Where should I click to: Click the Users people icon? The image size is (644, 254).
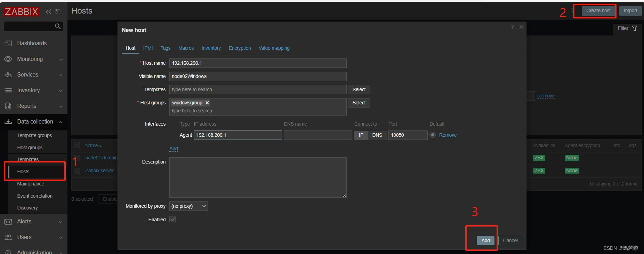pos(8,237)
